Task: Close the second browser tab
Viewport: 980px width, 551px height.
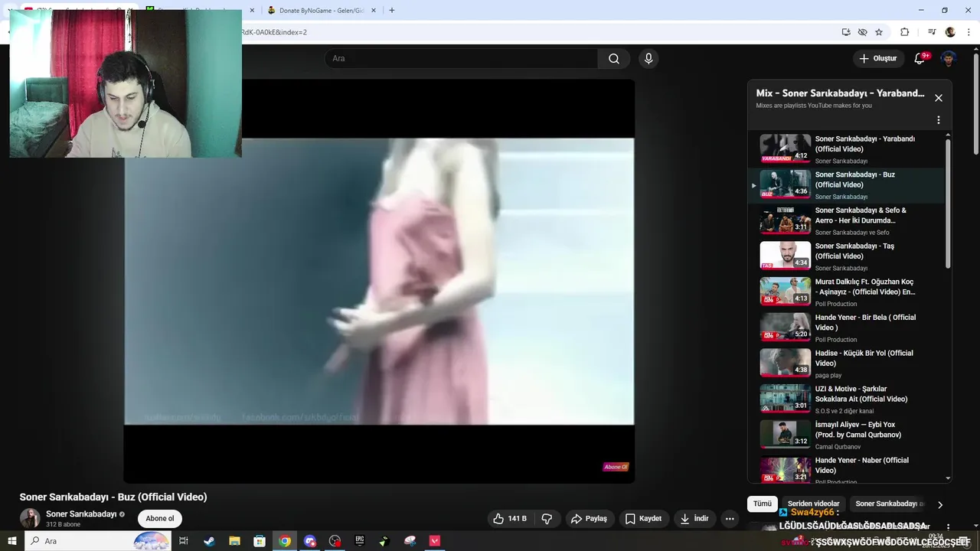Action: point(252,11)
